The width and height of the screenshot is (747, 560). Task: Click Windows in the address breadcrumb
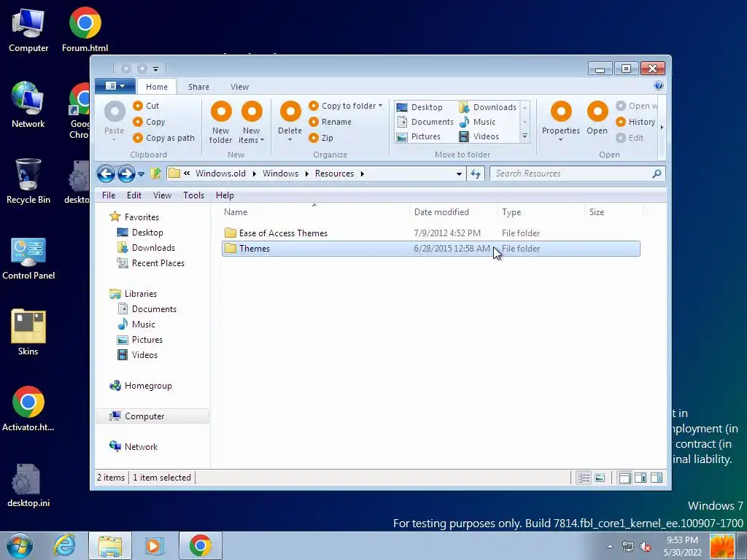(280, 174)
